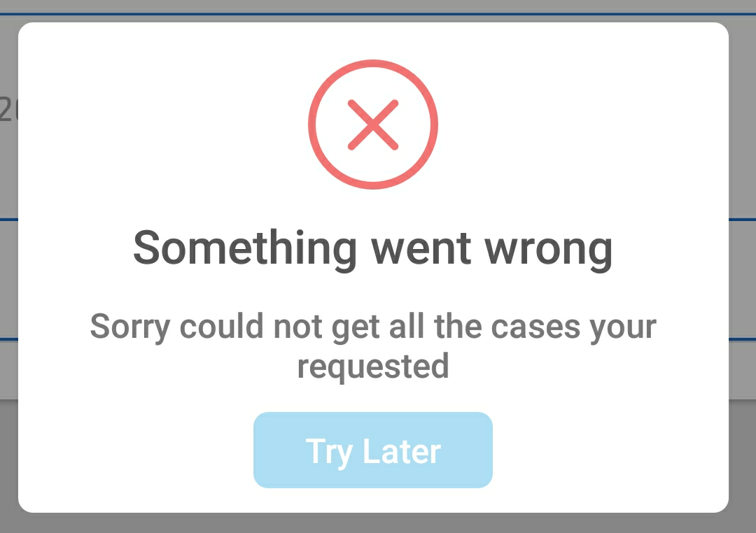The width and height of the screenshot is (756, 533).
Task: Click the word "went" in the dialog title
Action: point(421,249)
